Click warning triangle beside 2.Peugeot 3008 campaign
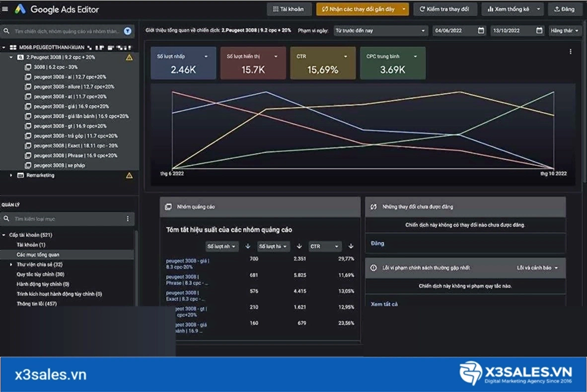587x392 pixels. pos(129,57)
